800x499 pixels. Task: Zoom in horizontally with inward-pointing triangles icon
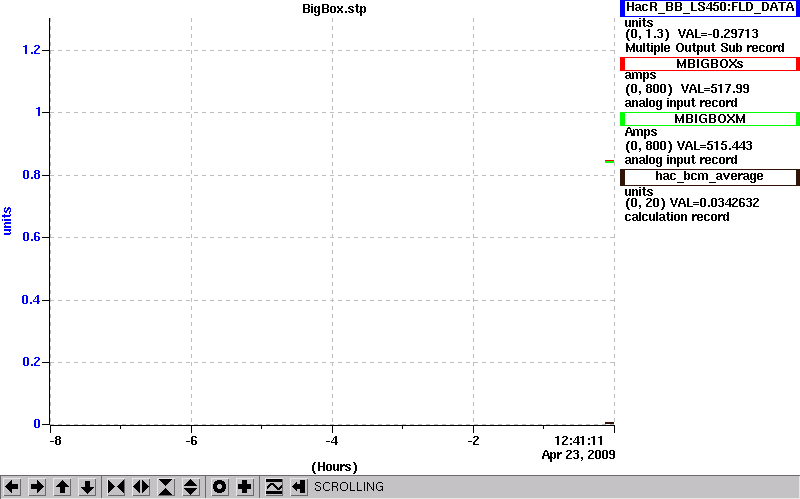click(116, 487)
